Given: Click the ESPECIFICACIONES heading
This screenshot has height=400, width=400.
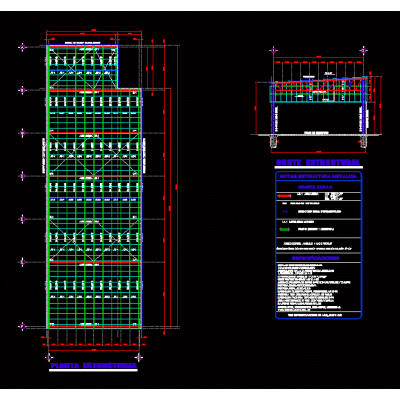Looking at the screenshot, I should point(316,258).
